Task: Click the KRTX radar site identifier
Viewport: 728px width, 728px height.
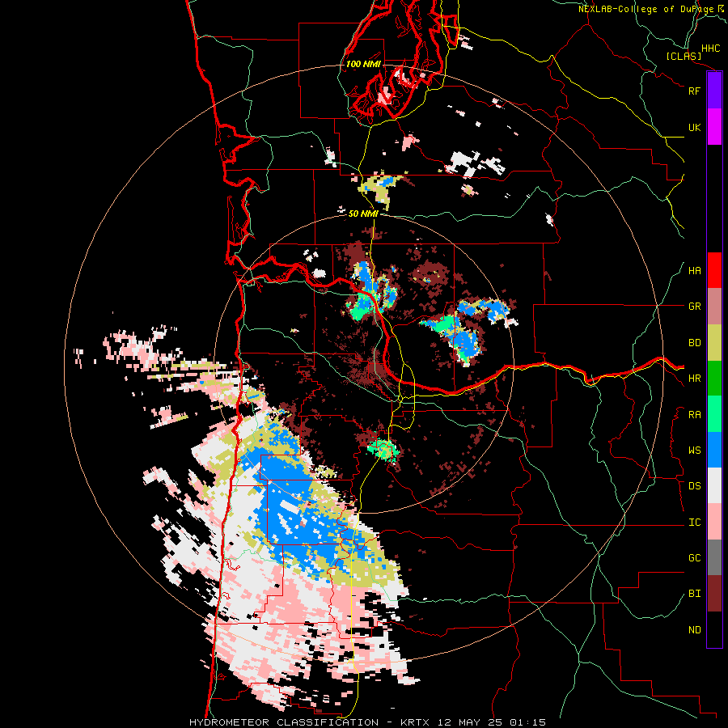Action: point(415,722)
